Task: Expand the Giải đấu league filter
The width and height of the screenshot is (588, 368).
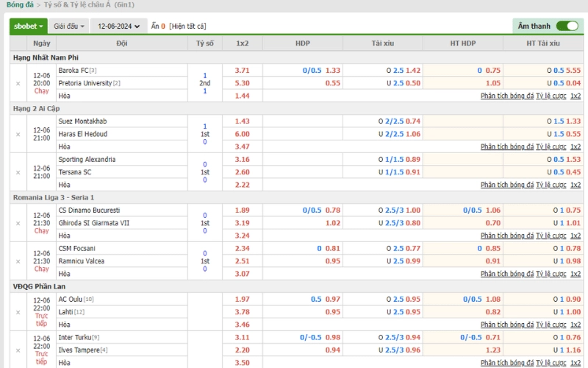Action: pos(68,26)
